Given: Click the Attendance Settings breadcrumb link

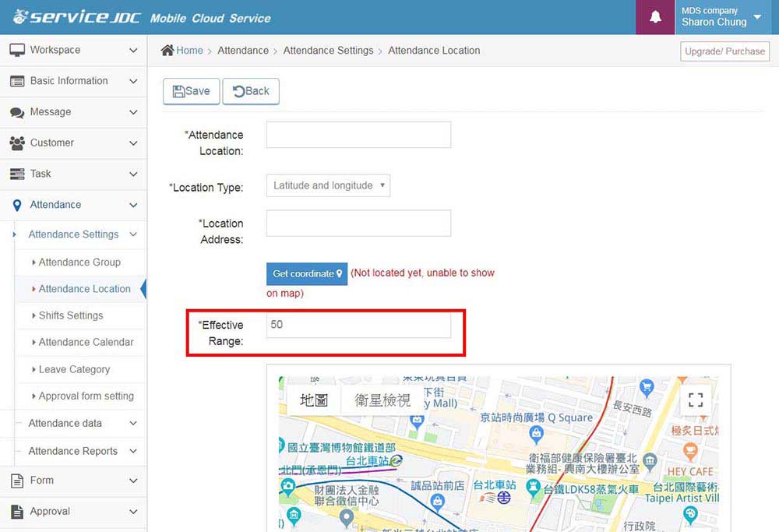Looking at the screenshot, I should 329,50.
